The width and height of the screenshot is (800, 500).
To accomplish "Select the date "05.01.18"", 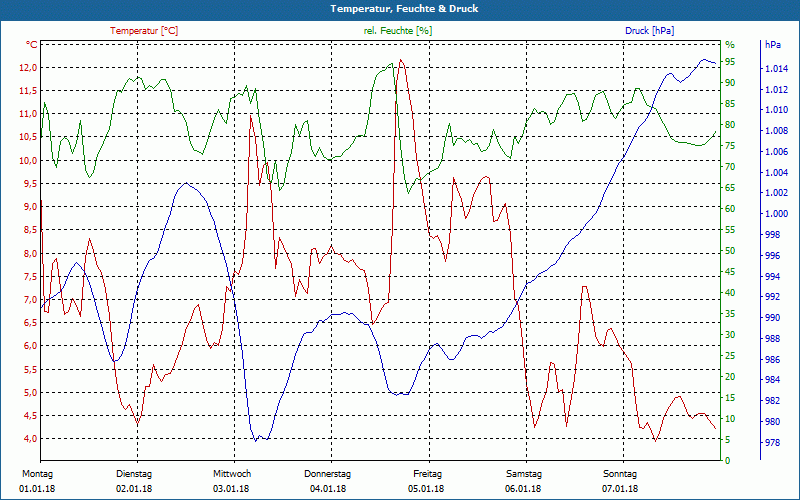I will 426,489.
